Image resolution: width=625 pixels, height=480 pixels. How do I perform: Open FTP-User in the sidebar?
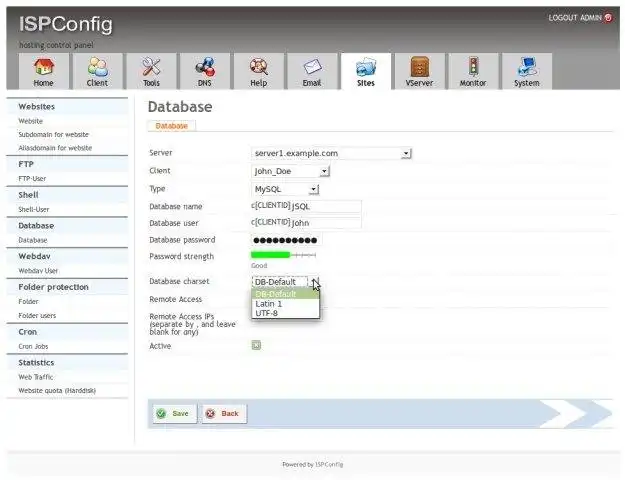32,179
